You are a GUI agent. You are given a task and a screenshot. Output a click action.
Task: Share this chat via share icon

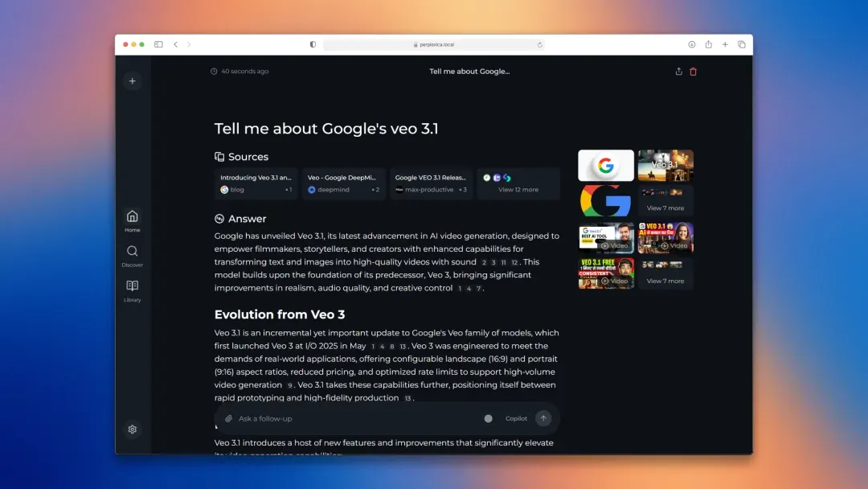pos(679,72)
